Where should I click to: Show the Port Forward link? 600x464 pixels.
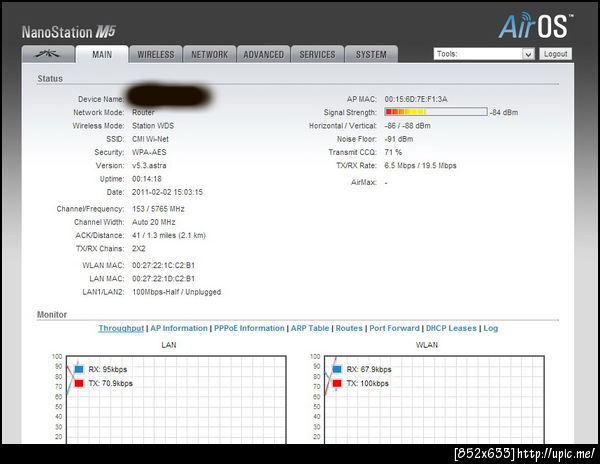pos(395,328)
